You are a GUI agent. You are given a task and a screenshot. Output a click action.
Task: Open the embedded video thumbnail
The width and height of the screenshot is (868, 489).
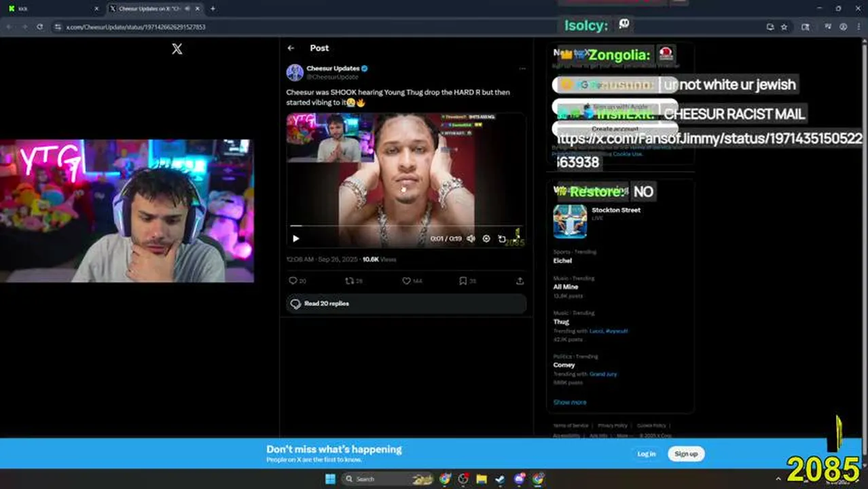tap(406, 181)
